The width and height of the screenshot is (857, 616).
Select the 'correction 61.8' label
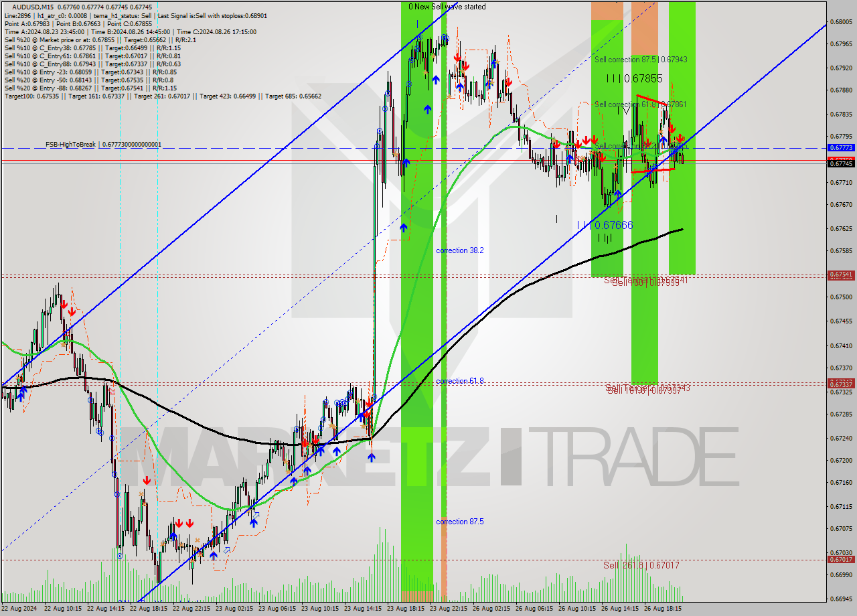[460, 381]
